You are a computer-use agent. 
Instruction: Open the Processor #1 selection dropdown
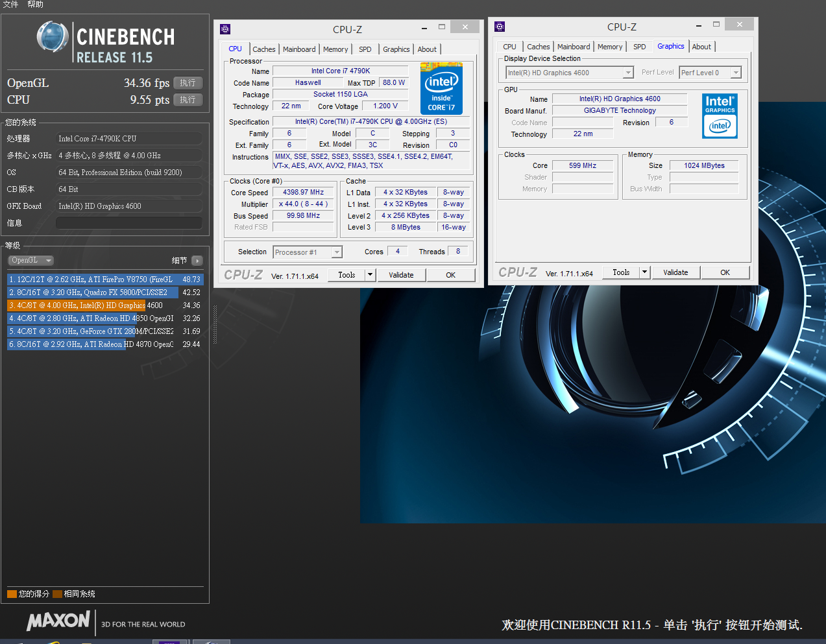click(308, 252)
